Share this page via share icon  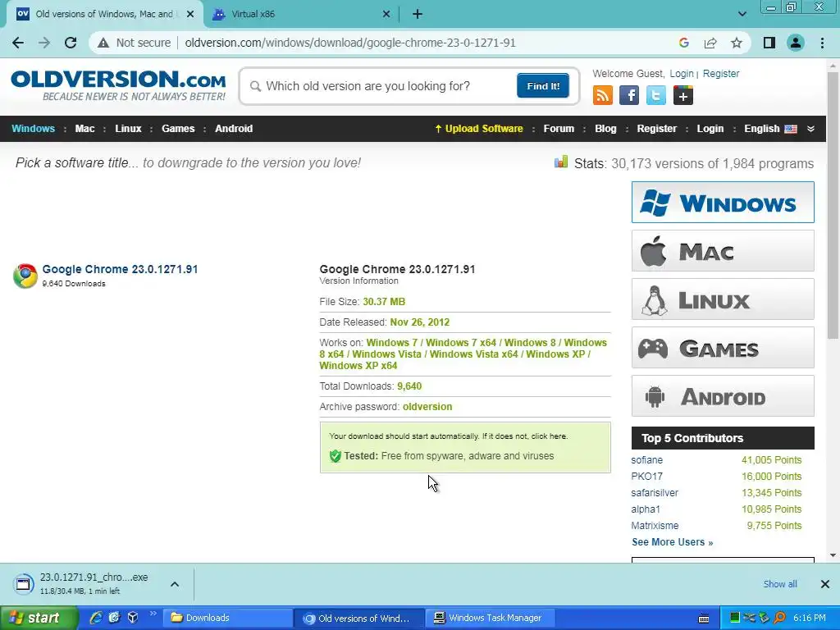710,43
